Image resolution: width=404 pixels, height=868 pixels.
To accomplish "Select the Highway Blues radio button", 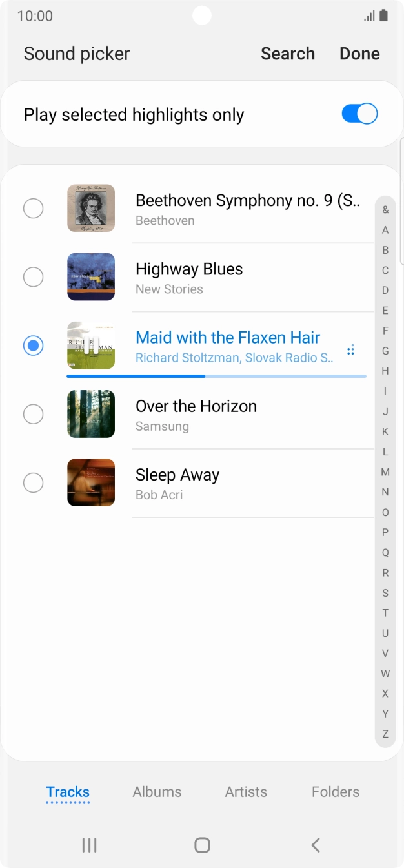I will point(34,277).
